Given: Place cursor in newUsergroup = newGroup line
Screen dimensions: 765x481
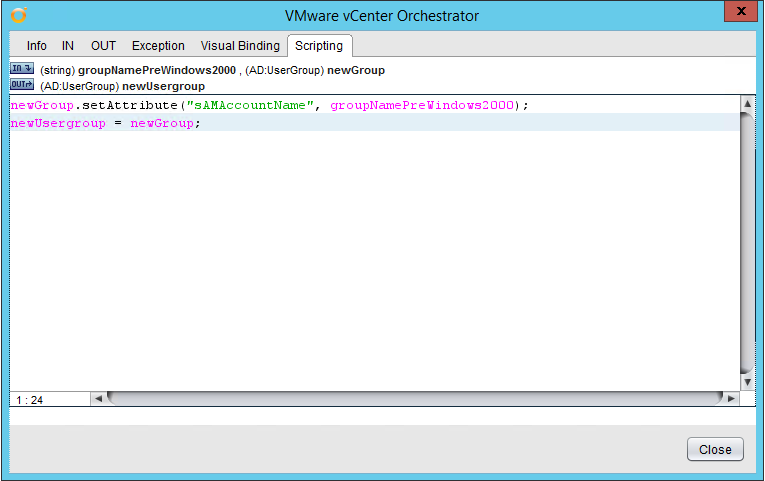Looking at the screenshot, I should pyautogui.click(x=374, y=123).
